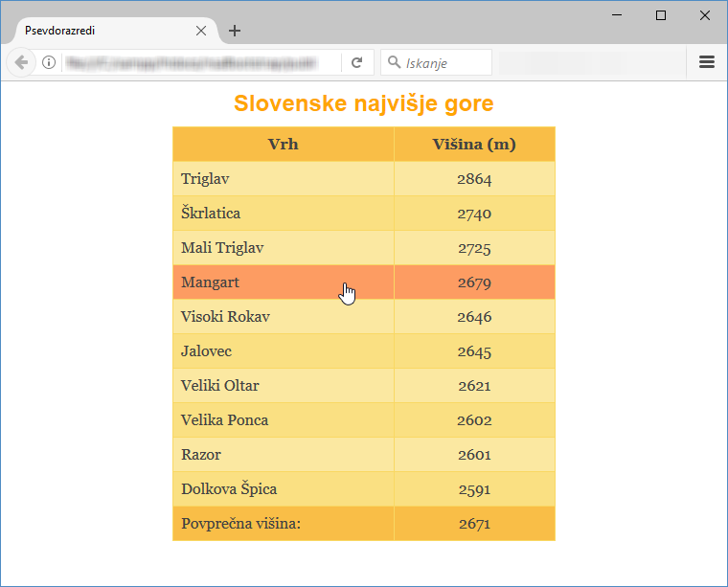
Task: Click the height value 2646
Action: (474, 317)
